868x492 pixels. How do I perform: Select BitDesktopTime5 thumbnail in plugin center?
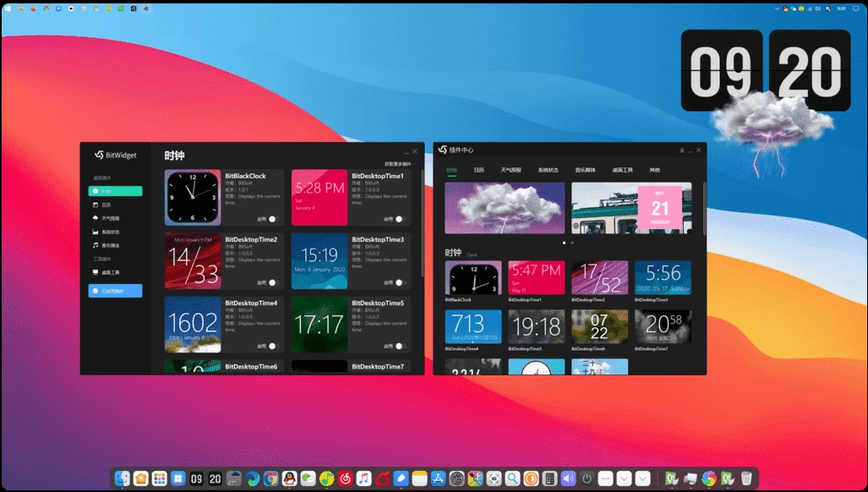536,326
